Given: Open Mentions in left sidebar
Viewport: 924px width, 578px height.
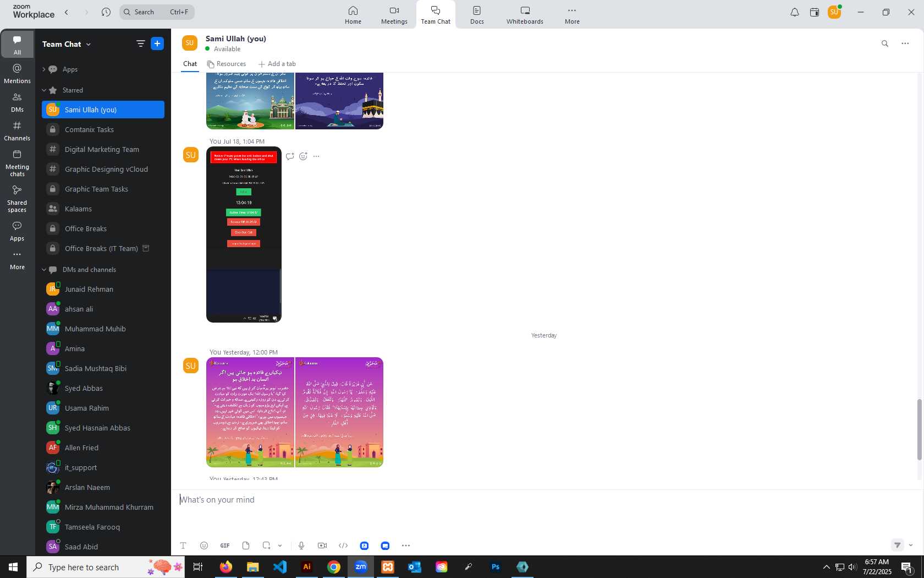Looking at the screenshot, I should (x=17, y=73).
